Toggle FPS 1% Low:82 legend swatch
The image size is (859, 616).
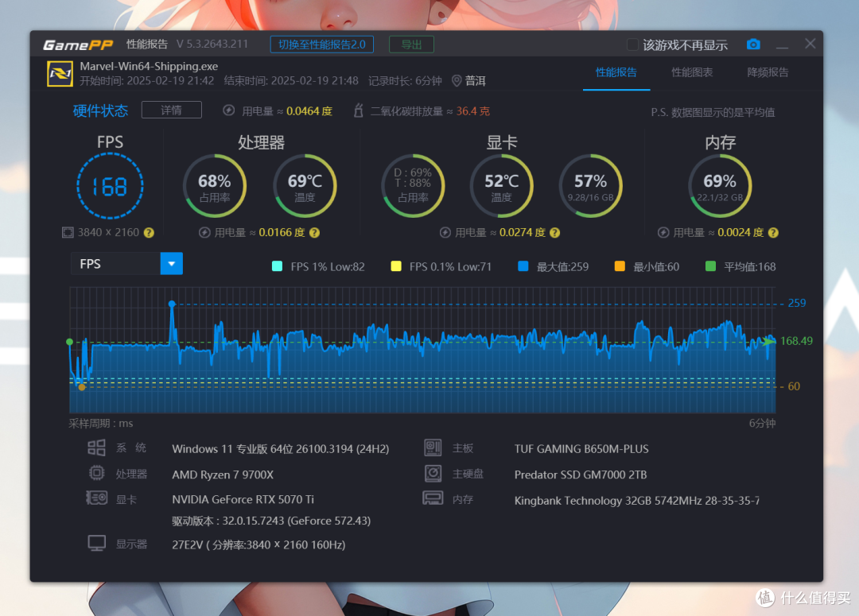click(x=278, y=266)
